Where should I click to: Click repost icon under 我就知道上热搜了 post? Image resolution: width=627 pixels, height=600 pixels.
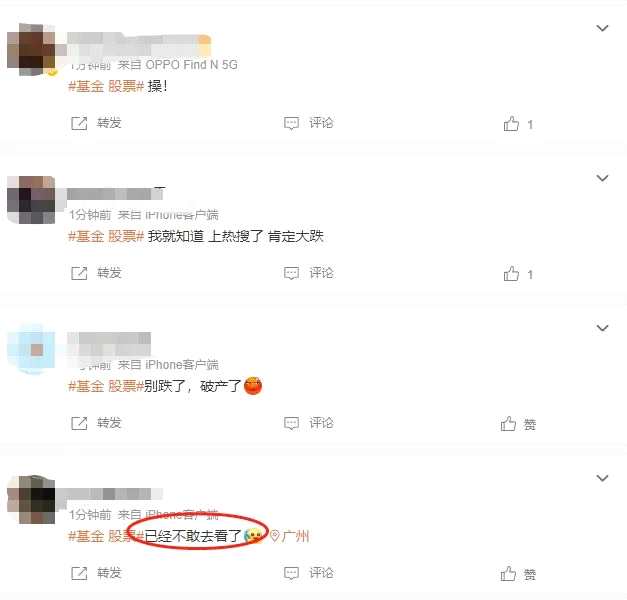click(79, 273)
